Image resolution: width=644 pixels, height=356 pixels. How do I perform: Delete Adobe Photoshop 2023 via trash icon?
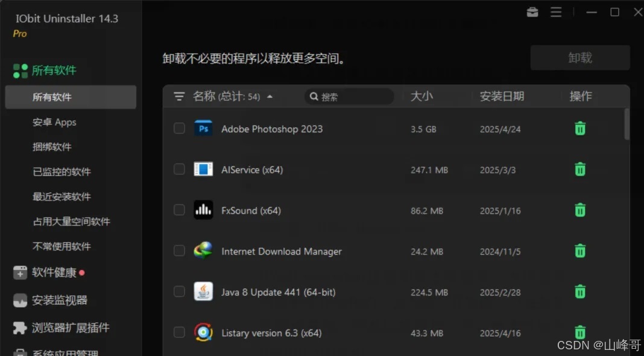(580, 129)
